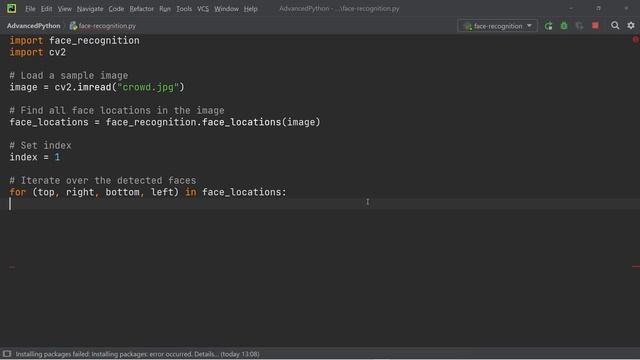Expand the face-recognition run configuration dropdown
Image resolution: width=640 pixels, height=360 pixels.
click(498, 26)
